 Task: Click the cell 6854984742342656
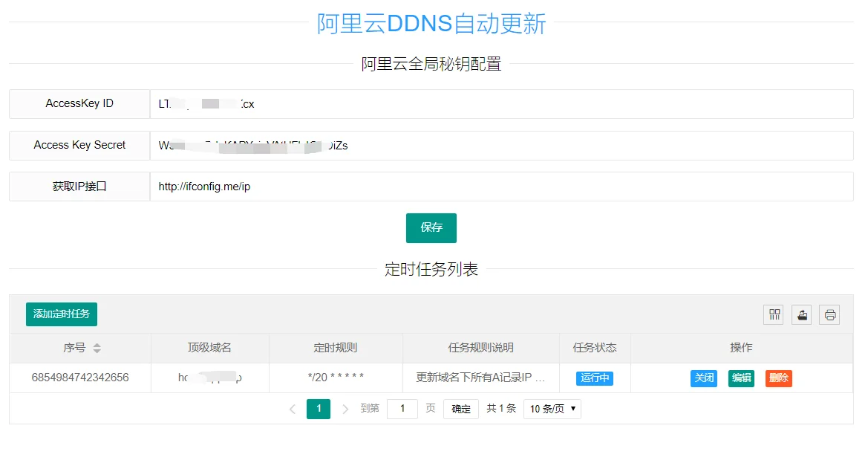(x=80, y=378)
